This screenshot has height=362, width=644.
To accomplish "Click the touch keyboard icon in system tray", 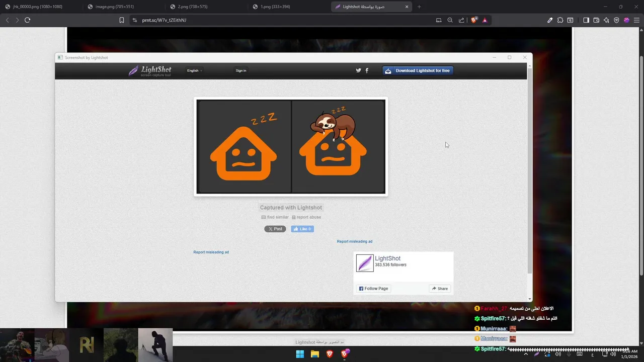I will [580, 354].
